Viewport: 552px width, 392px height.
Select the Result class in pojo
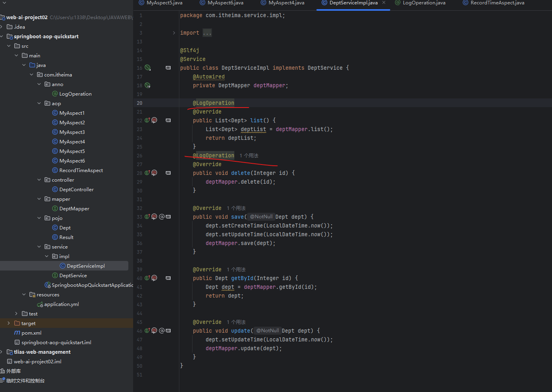click(x=63, y=237)
